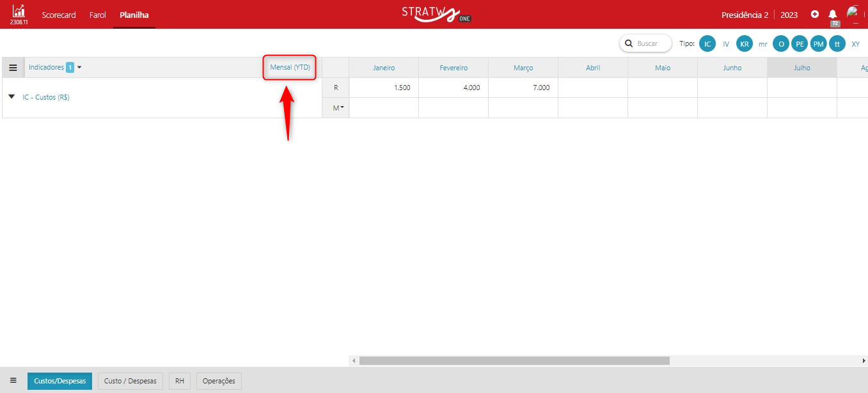Click the Mensal (YTD) period link
This screenshot has height=393, width=868.
[290, 67]
